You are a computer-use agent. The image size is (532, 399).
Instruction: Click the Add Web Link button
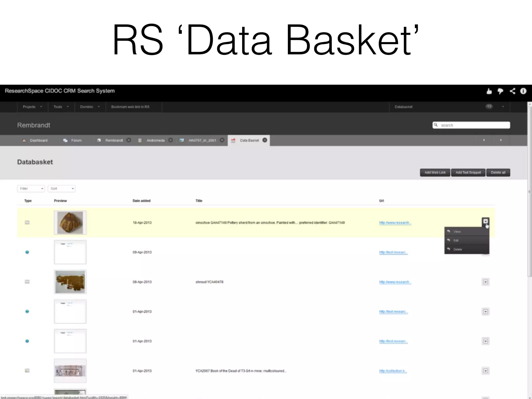(435, 172)
